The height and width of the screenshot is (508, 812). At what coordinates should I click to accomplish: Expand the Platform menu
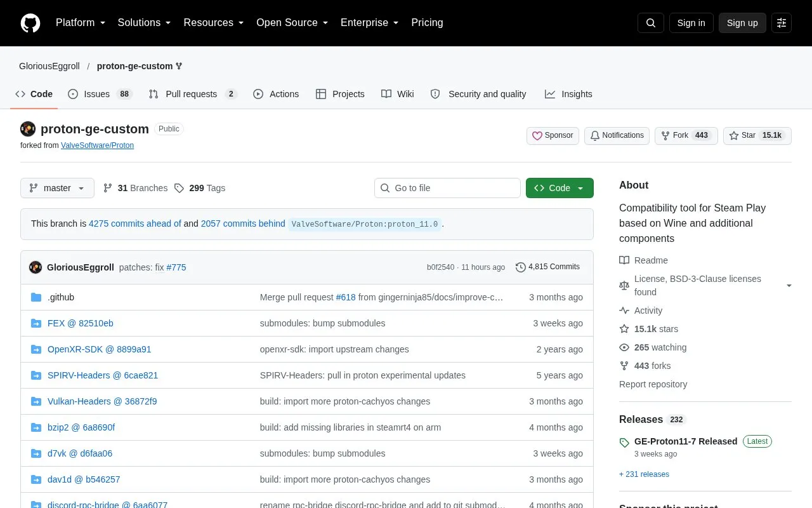pos(81,22)
